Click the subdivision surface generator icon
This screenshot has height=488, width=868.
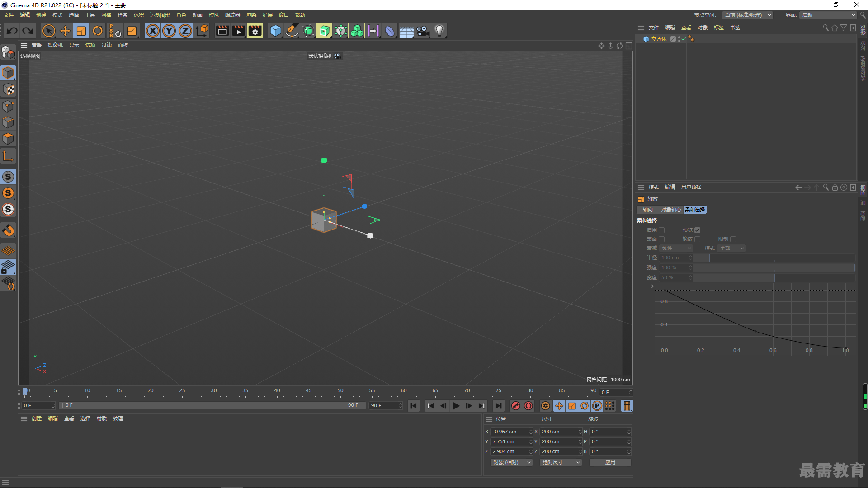pos(308,31)
